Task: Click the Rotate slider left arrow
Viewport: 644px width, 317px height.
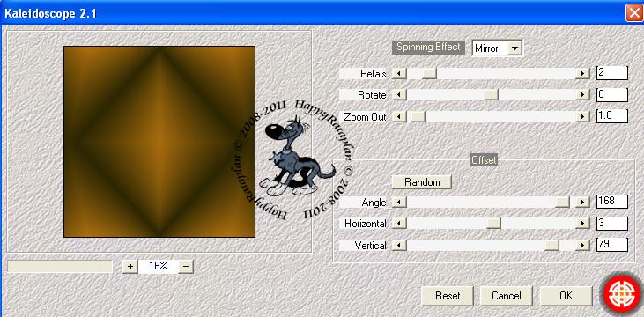Action: pyautogui.click(x=399, y=95)
